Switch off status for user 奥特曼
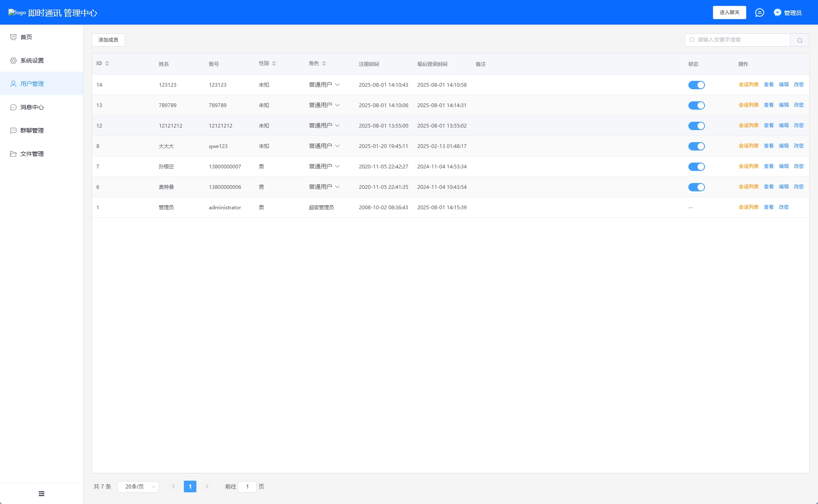 click(x=696, y=187)
